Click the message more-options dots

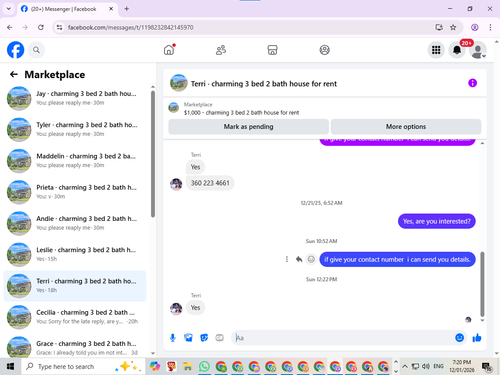coord(287,259)
